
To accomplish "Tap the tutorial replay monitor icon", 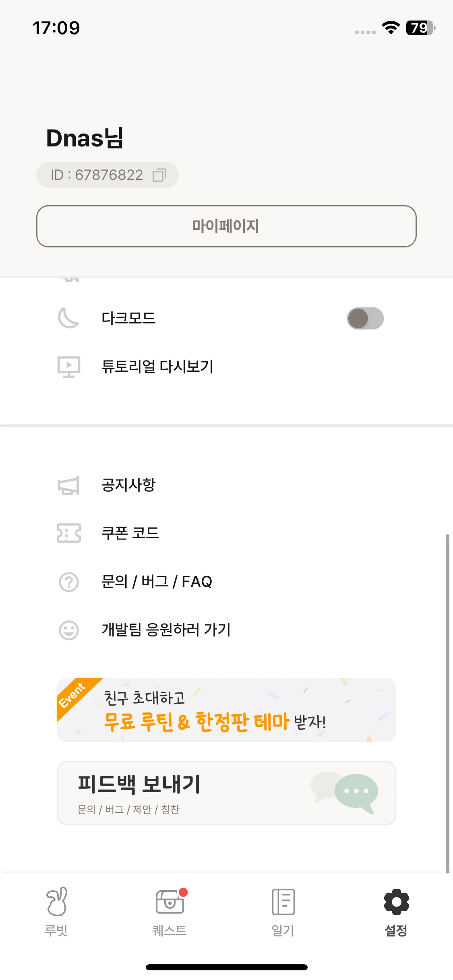I will 69,367.
